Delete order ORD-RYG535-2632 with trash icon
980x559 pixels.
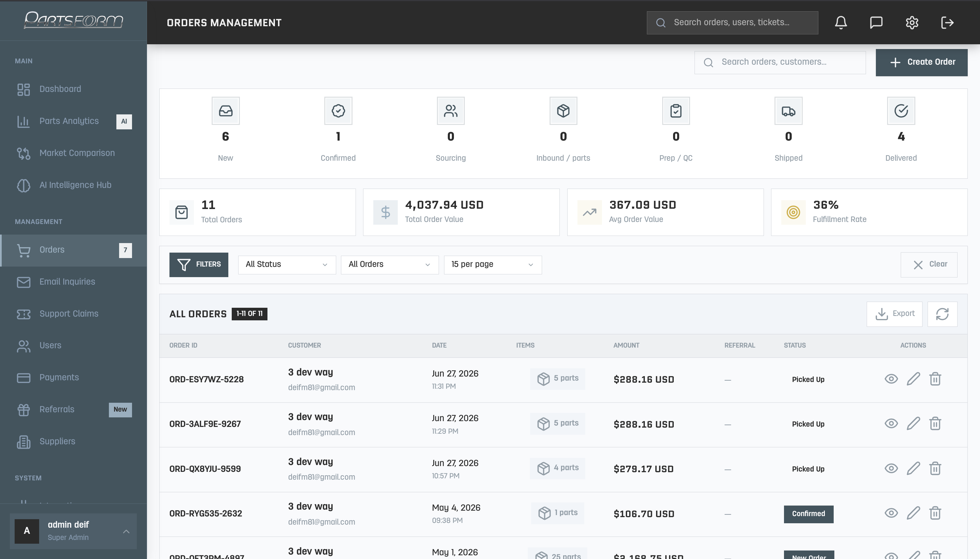click(935, 513)
